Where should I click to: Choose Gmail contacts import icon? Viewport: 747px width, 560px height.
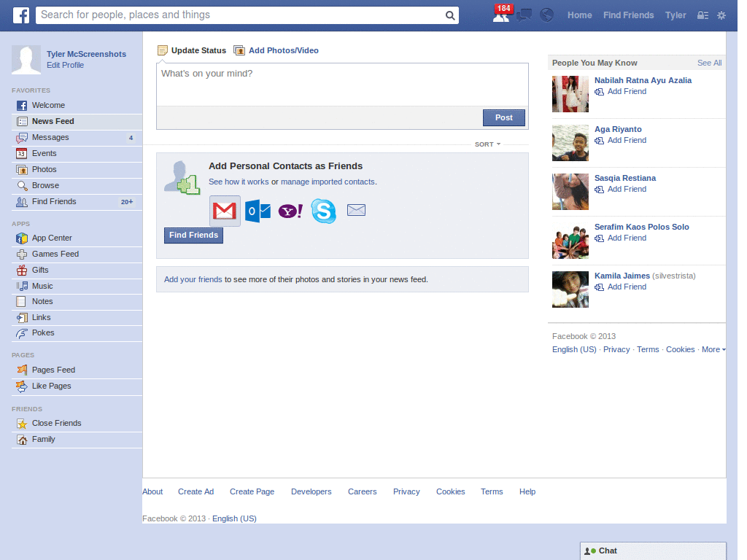click(225, 211)
